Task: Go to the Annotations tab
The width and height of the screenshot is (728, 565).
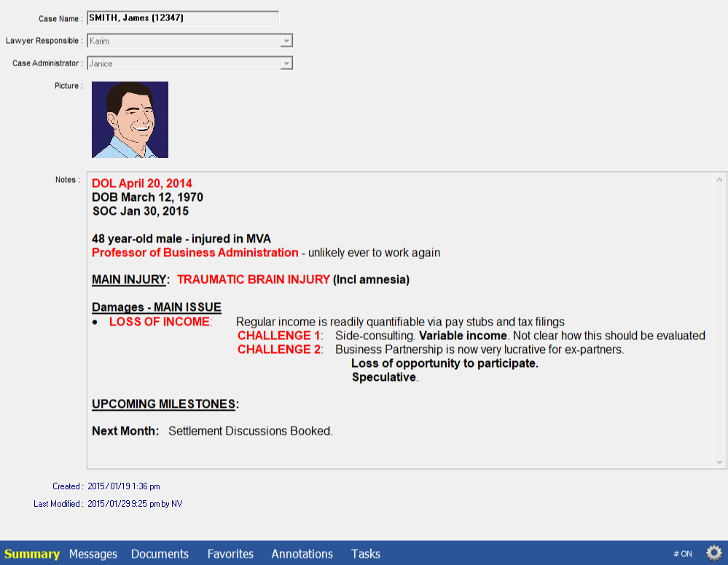Action: [302, 554]
